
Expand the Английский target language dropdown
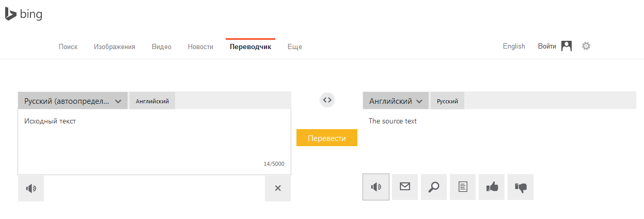click(396, 101)
